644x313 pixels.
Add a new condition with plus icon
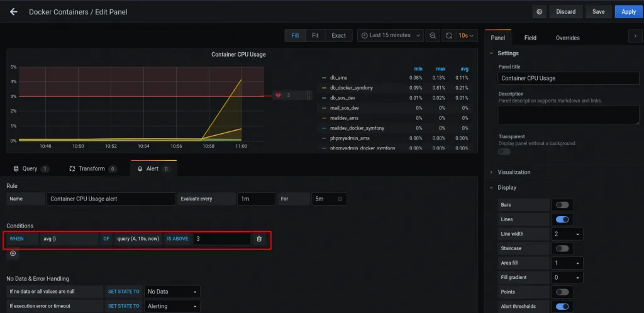click(13, 253)
